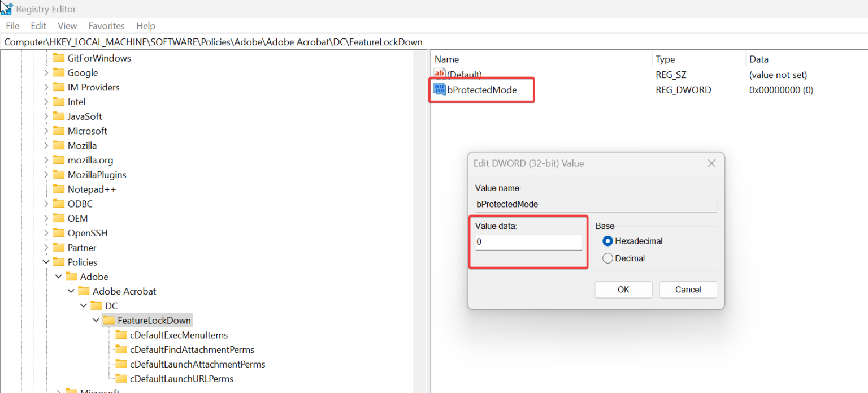Close the Edit DWORD dialog with X
Viewport: 868px width, 393px height.
[x=711, y=163]
